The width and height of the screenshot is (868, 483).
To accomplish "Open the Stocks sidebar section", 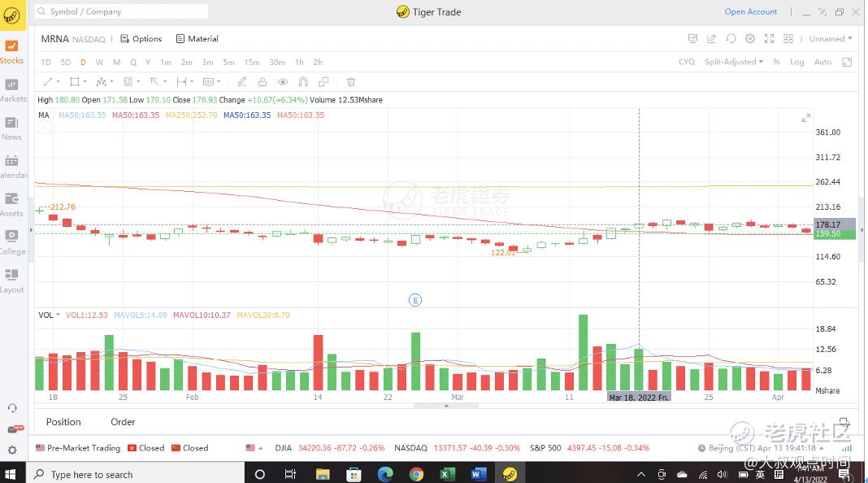I will (11, 52).
